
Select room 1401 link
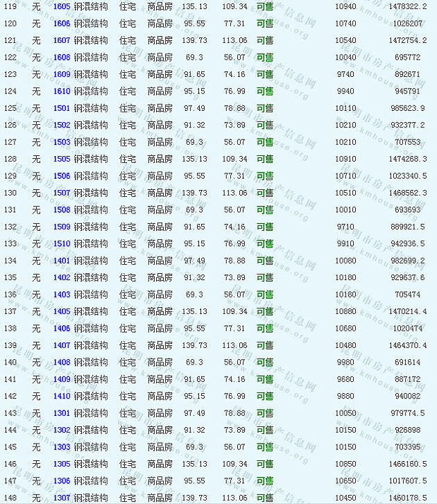tap(62, 261)
